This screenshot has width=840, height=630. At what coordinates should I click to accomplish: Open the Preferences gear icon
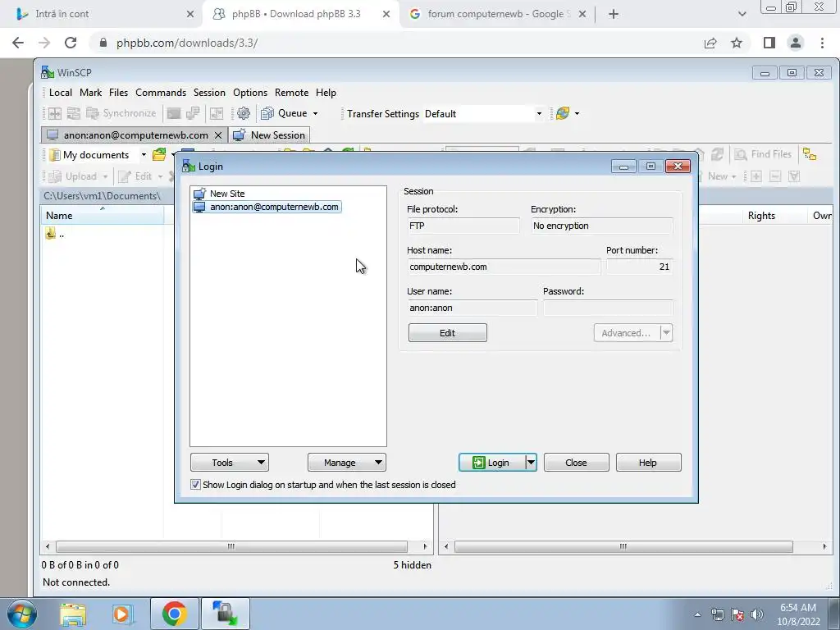pyautogui.click(x=243, y=113)
